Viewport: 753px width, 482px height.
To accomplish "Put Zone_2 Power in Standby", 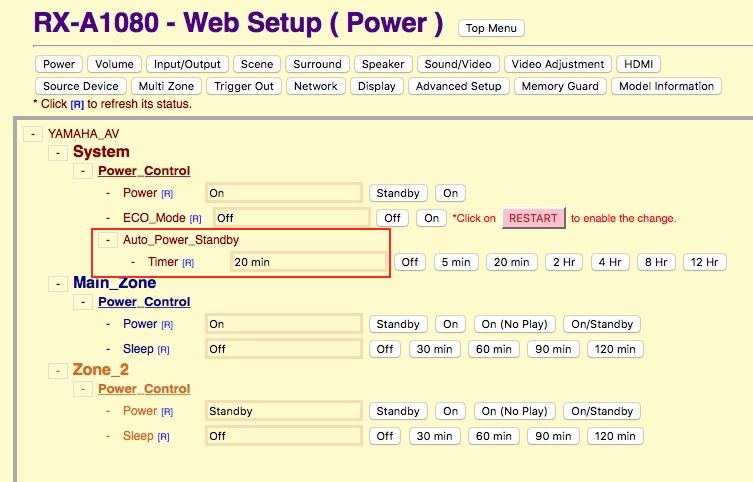I will [x=398, y=411].
